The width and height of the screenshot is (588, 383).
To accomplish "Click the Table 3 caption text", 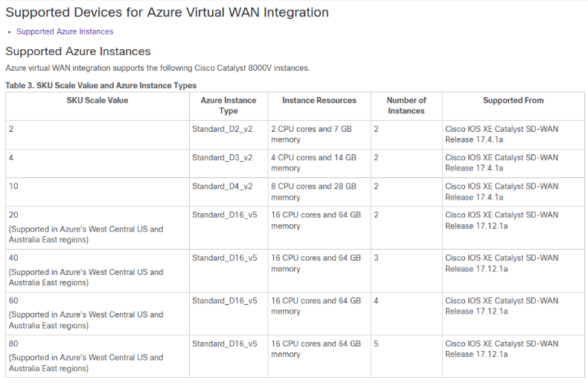I will 101,85.
